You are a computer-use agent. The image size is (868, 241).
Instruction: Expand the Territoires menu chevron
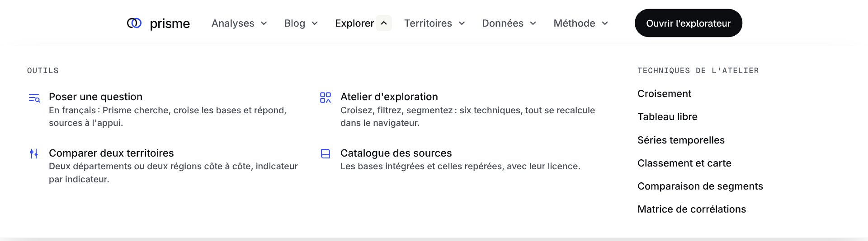(x=462, y=23)
